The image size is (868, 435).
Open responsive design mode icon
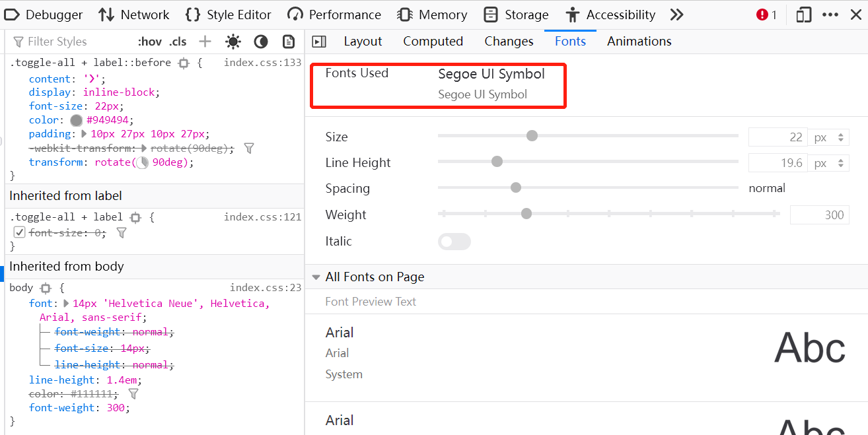(x=803, y=15)
